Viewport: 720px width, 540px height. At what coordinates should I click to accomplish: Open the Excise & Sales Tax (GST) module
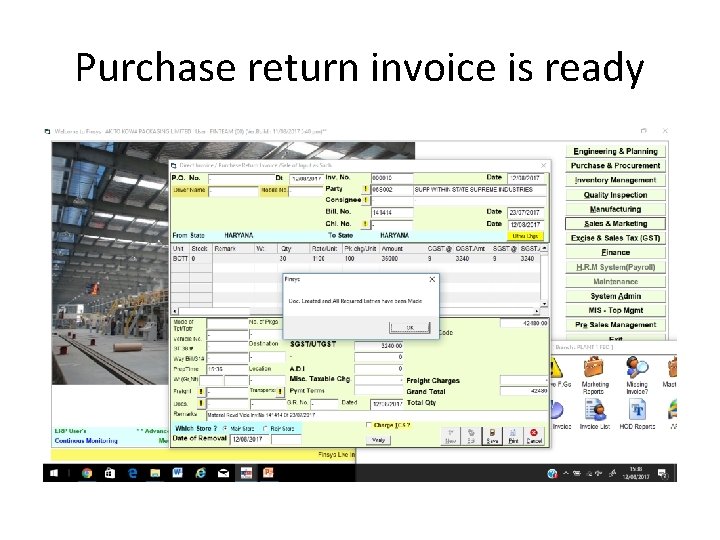pos(615,238)
